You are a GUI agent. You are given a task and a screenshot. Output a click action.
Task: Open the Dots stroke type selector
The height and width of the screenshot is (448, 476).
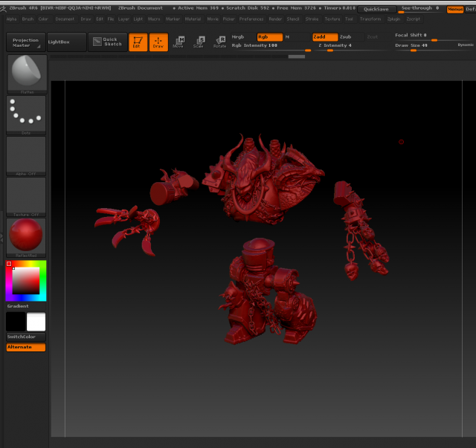[x=26, y=115]
